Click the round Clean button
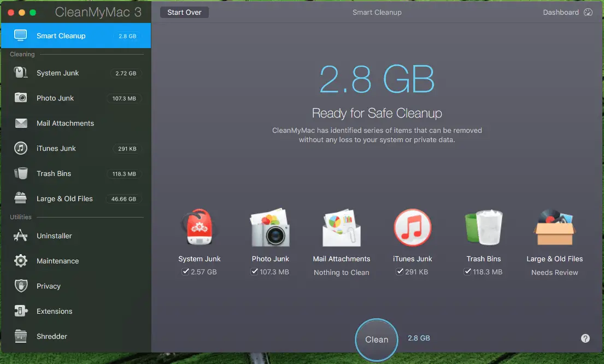The width and height of the screenshot is (604, 364). pyautogui.click(x=377, y=339)
